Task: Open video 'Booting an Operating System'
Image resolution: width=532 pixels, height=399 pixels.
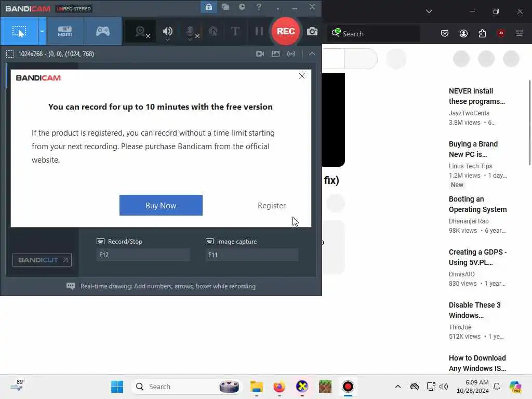Action: point(478,204)
